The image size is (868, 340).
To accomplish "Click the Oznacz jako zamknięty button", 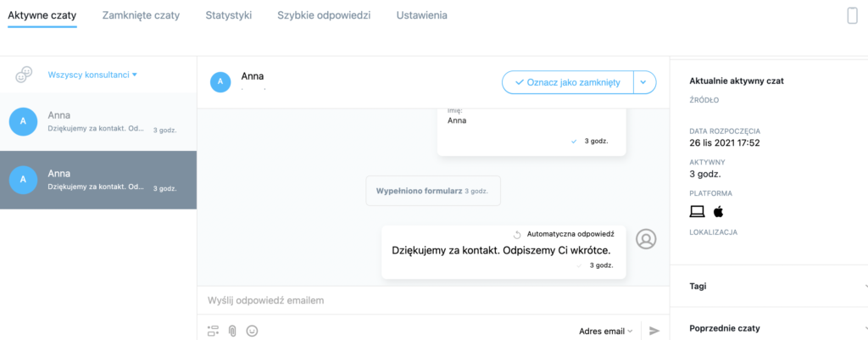I will pos(567,82).
